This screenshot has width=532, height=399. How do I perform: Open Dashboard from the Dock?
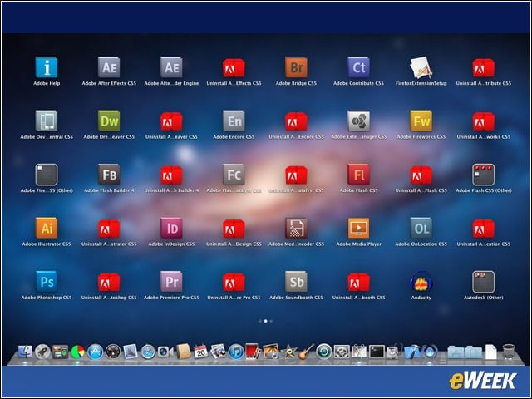pyautogui.click(x=113, y=352)
